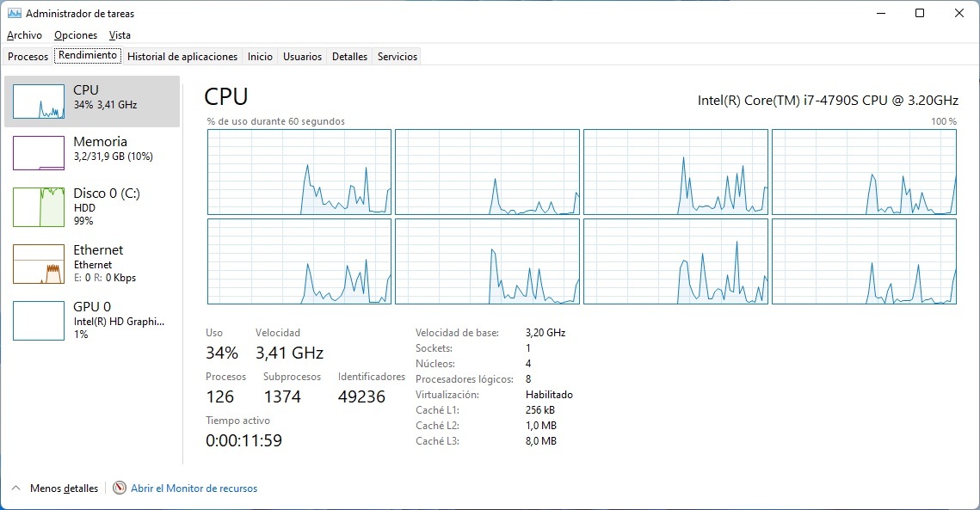
Task: Switch to the Procesos tab
Action: coord(28,57)
